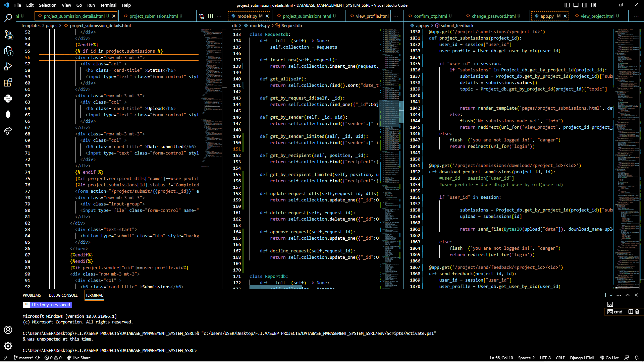This screenshot has height=362, width=644.
Task: Open the Terminal menu
Action: pyautogui.click(x=108, y=5)
